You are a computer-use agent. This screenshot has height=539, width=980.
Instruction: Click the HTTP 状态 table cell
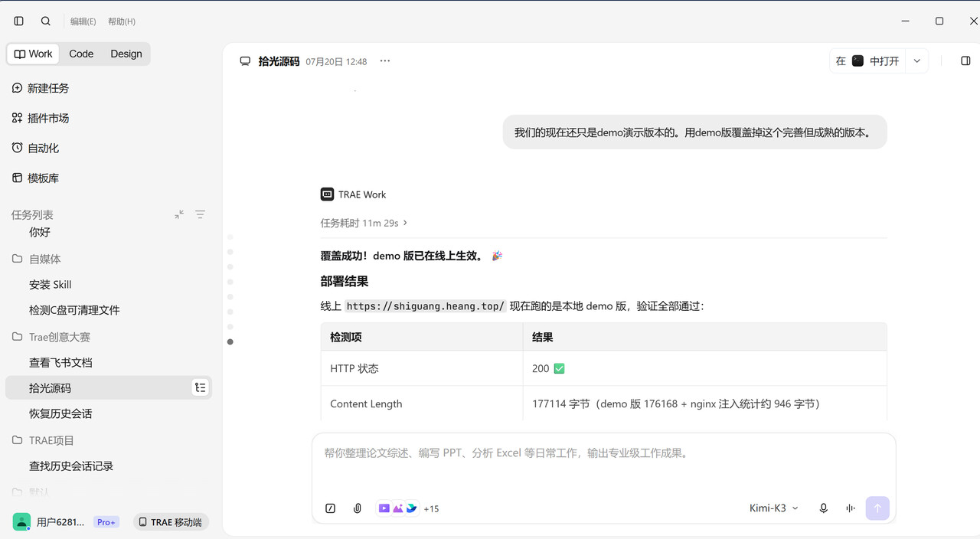(422, 368)
